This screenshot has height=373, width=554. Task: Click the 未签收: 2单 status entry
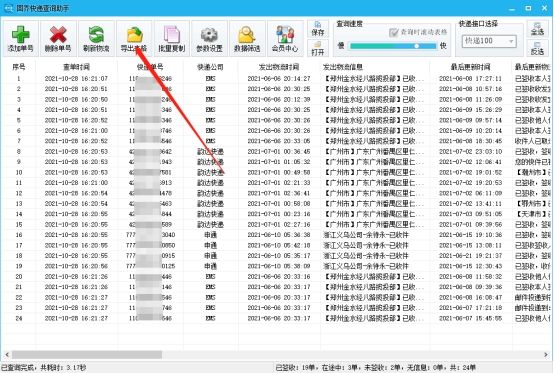click(381, 368)
